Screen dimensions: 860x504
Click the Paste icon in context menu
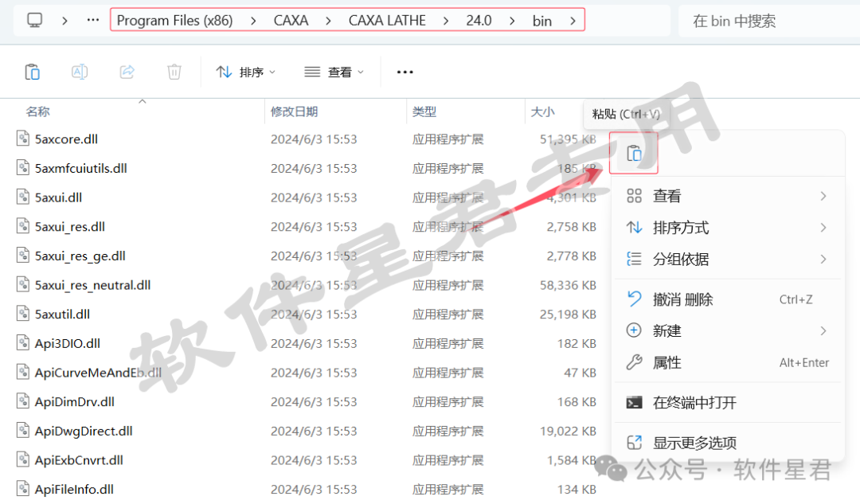(x=634, y=153)
